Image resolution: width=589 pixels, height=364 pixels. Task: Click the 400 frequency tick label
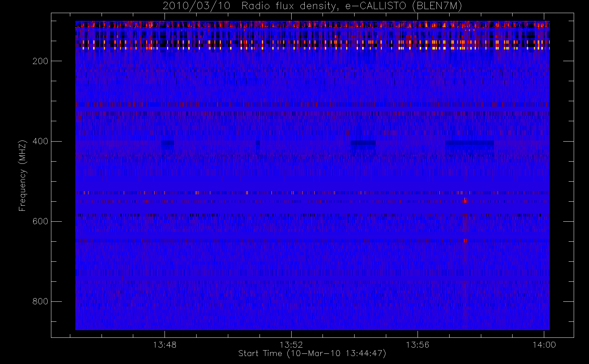[x=40, y=141]
